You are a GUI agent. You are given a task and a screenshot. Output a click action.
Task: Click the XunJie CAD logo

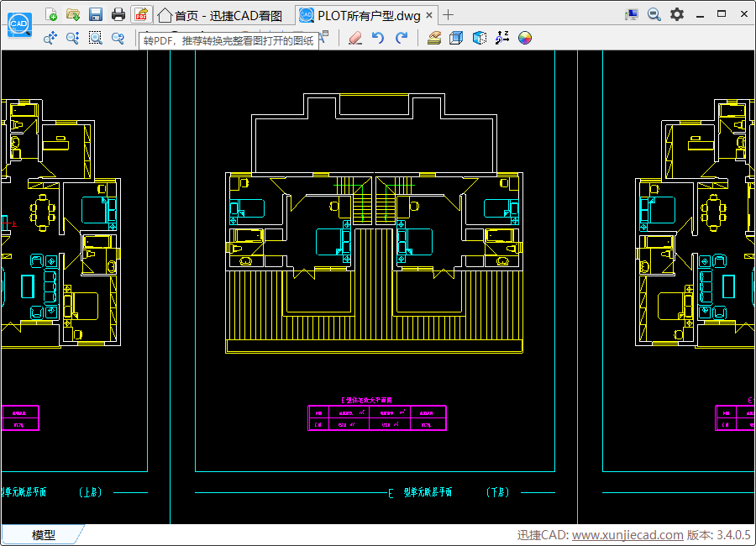[20, 24]
